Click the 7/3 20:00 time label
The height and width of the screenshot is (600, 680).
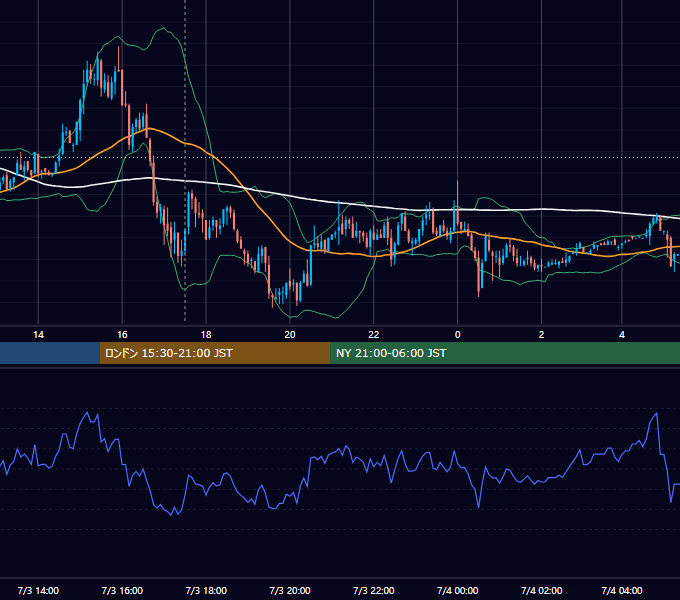point(290,590)
